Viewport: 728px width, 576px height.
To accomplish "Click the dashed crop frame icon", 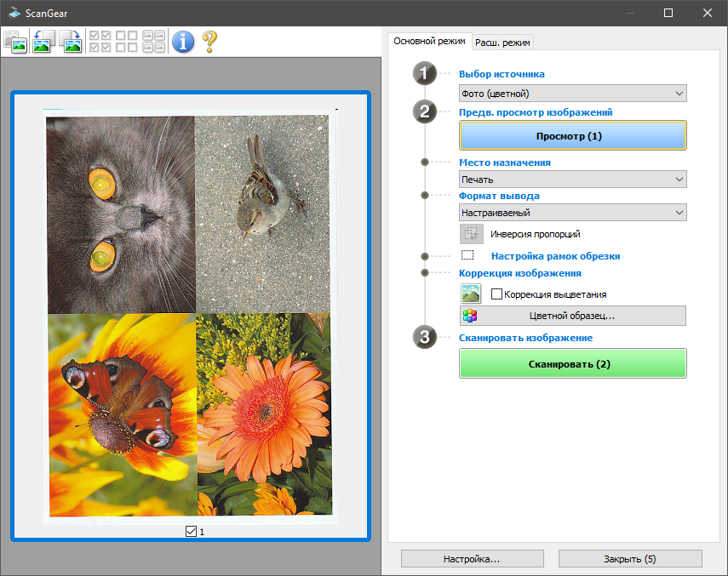I will 467,255.
